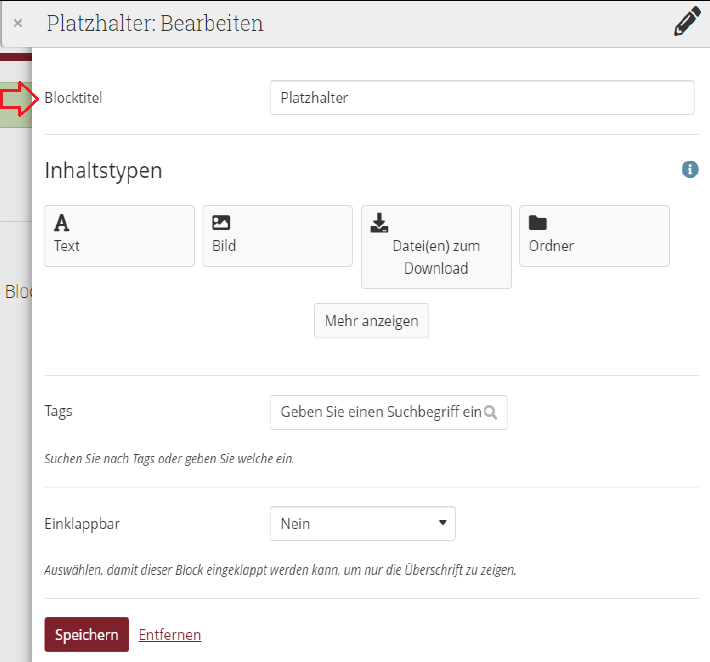Click into the Tags search field
710x662 pixels.
pyautogui.click(x=380, y=412)
